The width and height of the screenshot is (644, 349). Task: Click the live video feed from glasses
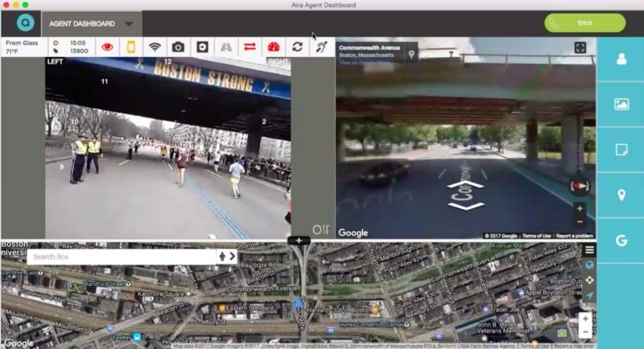(168, 148)
